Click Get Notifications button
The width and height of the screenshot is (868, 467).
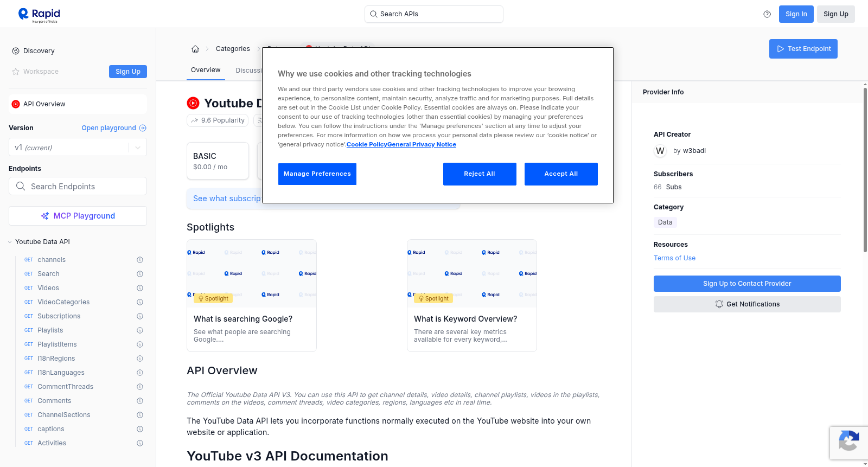pyautogui.click(x=747, y=304)
